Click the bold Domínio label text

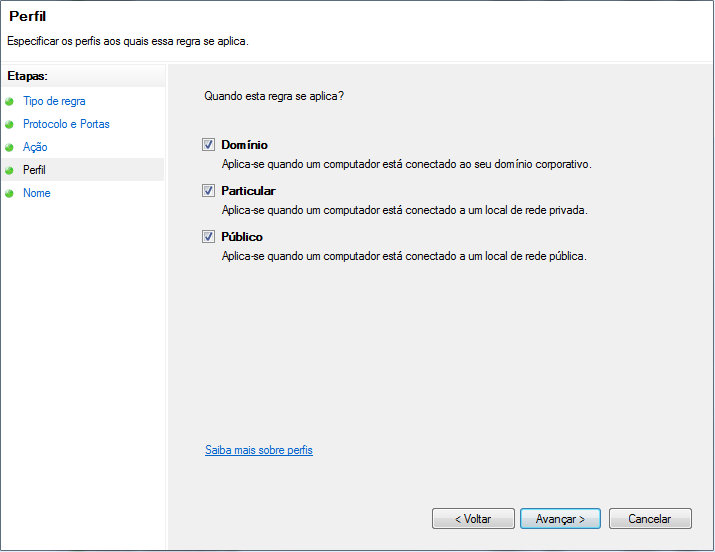click(244, 145)
